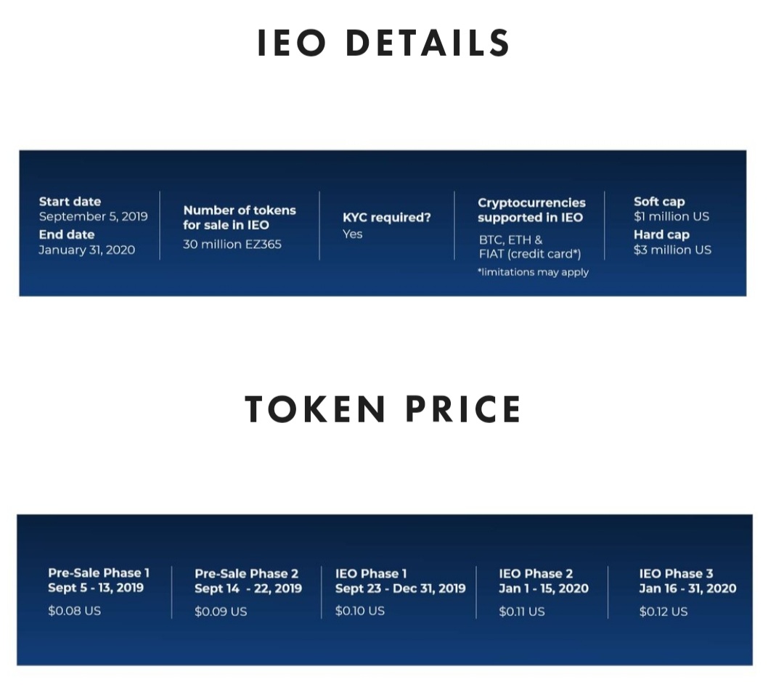Select Pre-Sale Phase 1 block
The image size is (784, 698).
tap(99, 592)
